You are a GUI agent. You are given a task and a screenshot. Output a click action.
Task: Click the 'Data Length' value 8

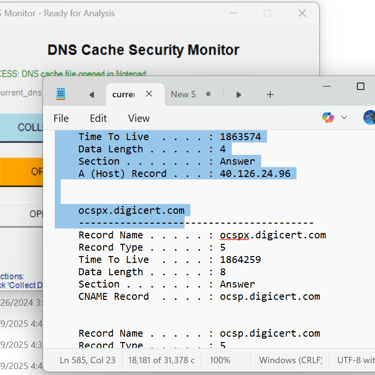point(223,272)
